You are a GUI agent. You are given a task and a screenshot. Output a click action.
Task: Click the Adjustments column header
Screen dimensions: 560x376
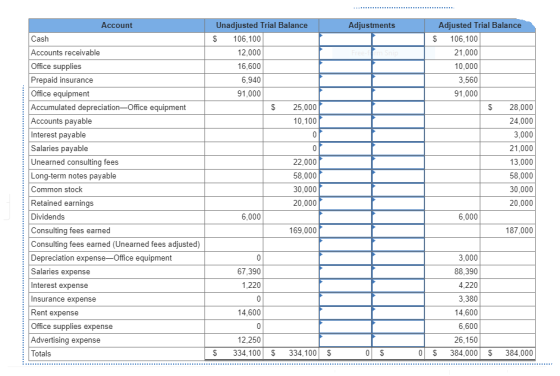(x=371, y=25)
